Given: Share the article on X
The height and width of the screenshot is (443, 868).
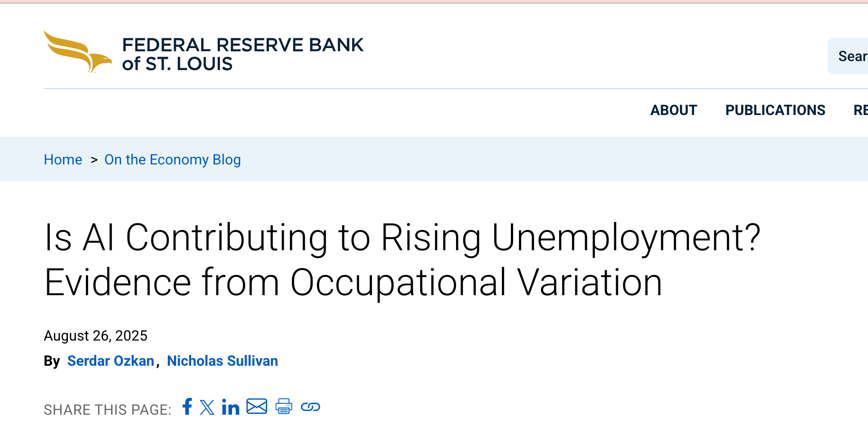Looking at the screenshot, I should coord(207,408).
